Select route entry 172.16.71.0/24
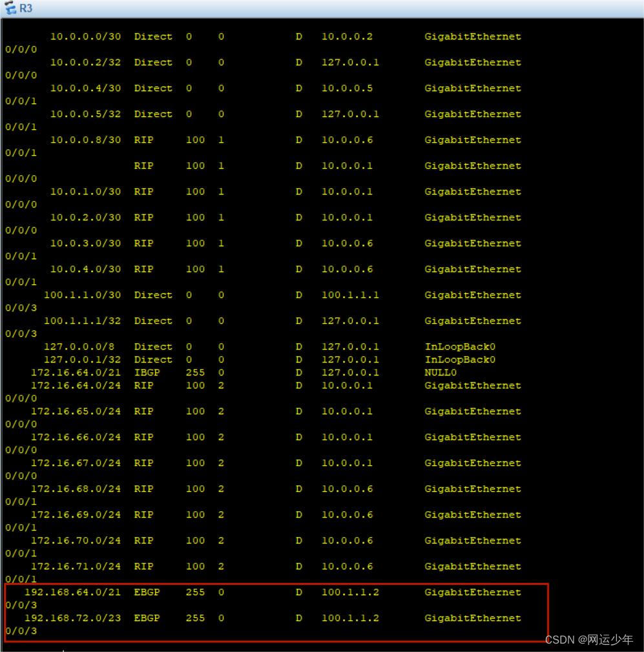 tap(76, 566)
